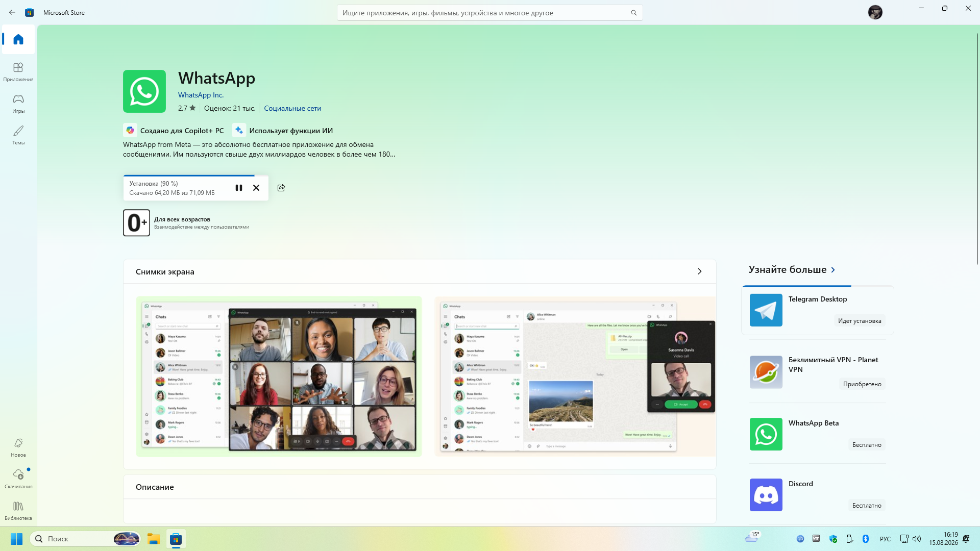
Task: Click the Узнайте больше heading
Action: (x=788, y=269)
